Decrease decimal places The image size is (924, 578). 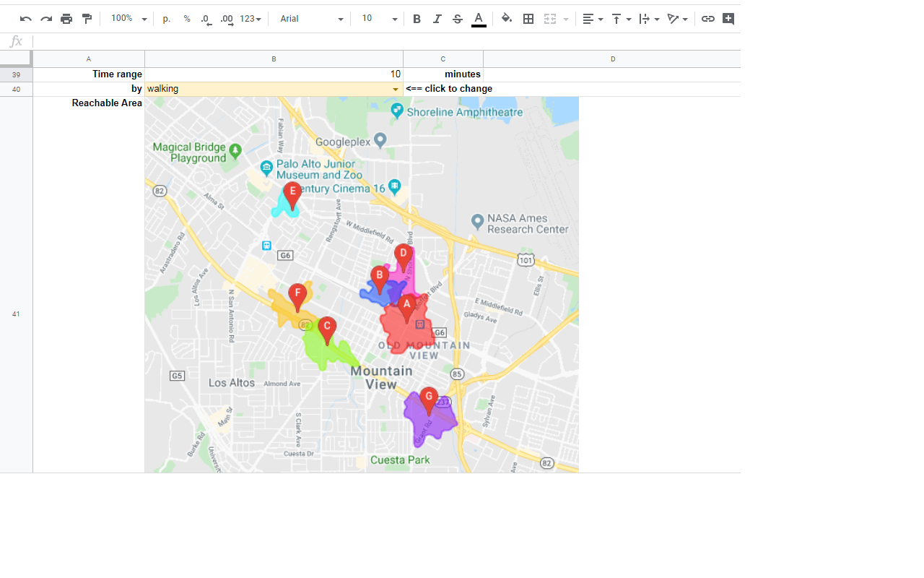click(x=206, y=19)
